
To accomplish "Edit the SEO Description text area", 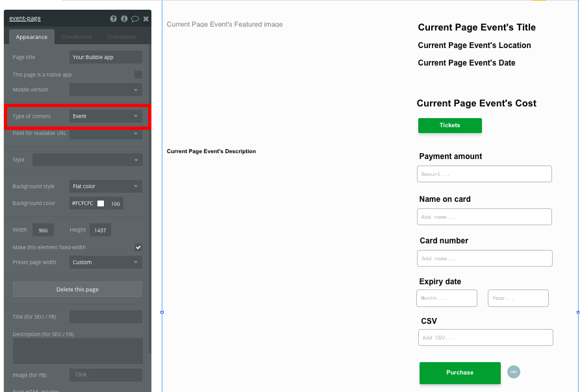I will pos(78,351).
